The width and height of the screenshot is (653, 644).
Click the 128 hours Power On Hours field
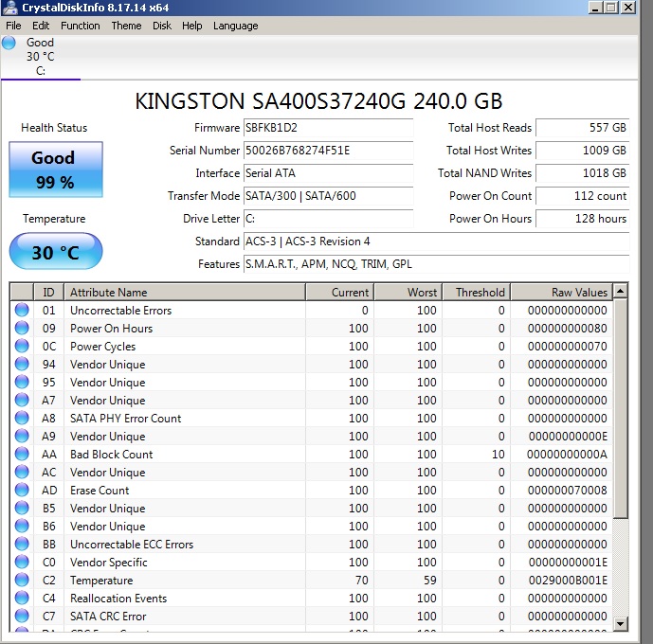pyautogui.click(x=583, y=219)
